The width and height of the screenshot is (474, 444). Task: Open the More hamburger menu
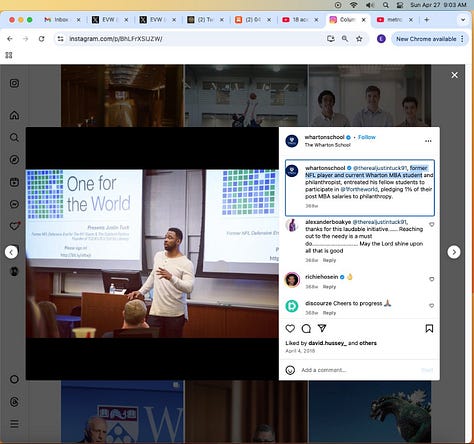(x=14, y=424)
